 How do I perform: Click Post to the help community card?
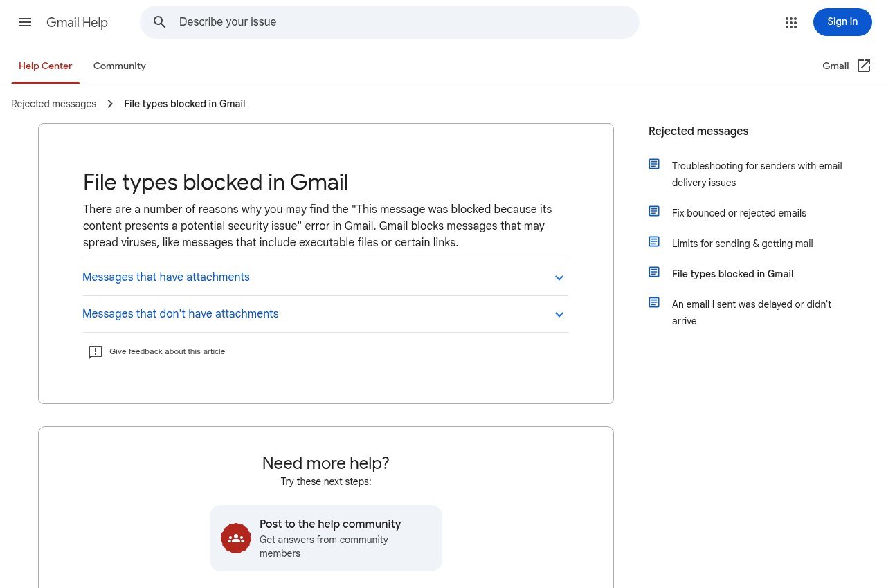pyautogui.click(x=326, y=538)
